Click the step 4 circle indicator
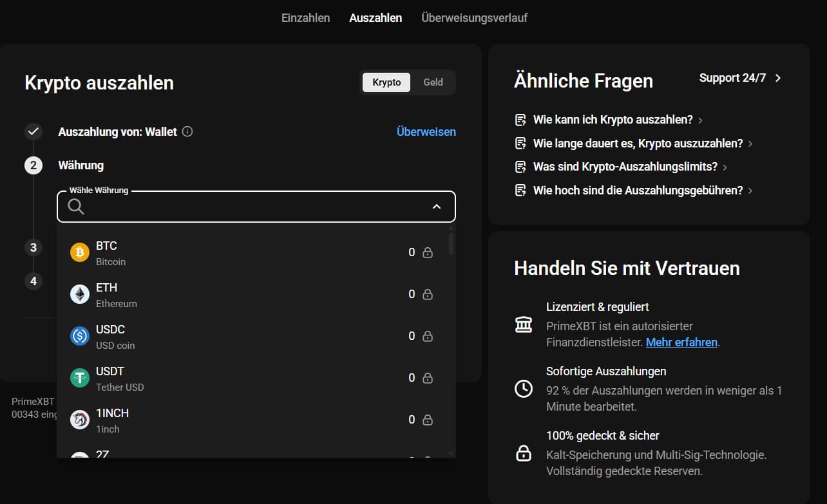The width and height of the screenshot is (827, 504). 33,281
